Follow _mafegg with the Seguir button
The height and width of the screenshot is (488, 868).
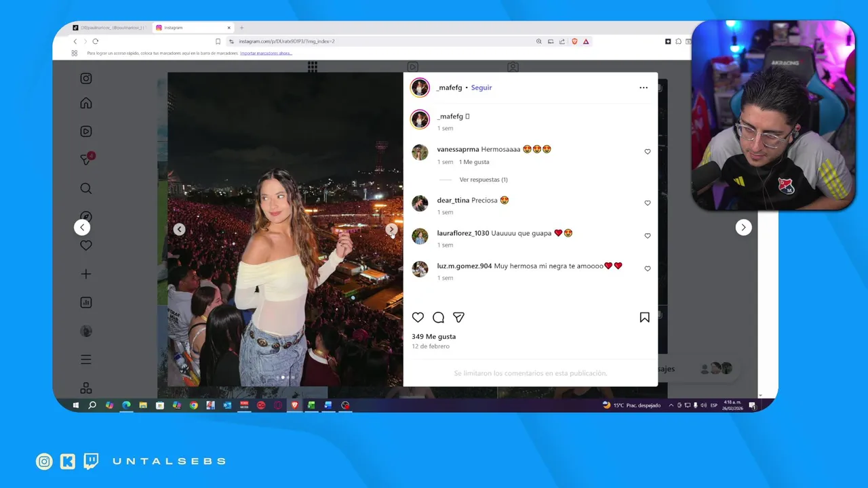pyautogui.click(x=481, y=87)
